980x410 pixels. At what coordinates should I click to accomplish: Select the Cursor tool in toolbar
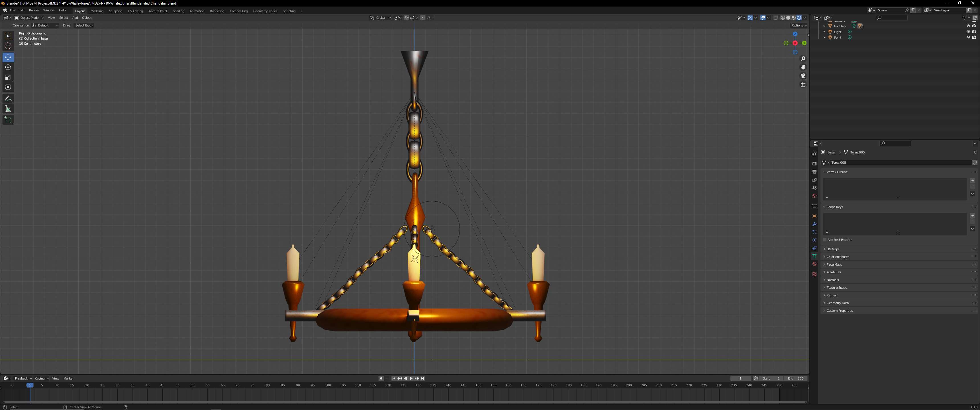8,46
